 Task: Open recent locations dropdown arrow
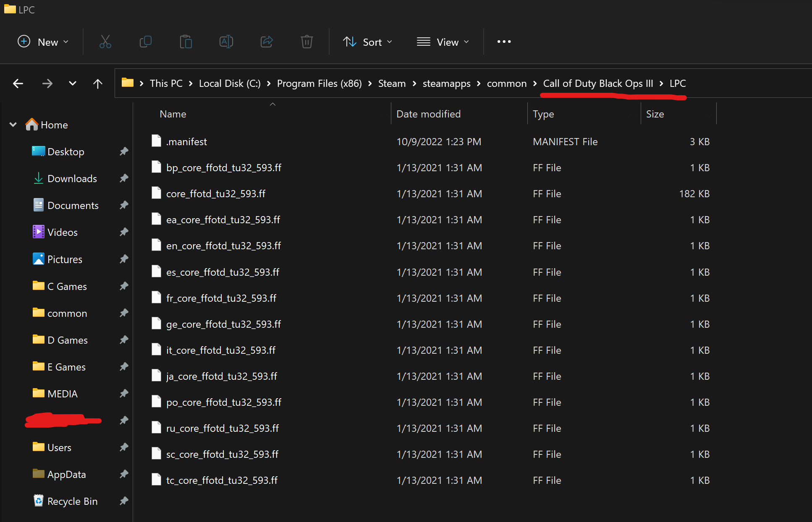[x=73, y=84]
